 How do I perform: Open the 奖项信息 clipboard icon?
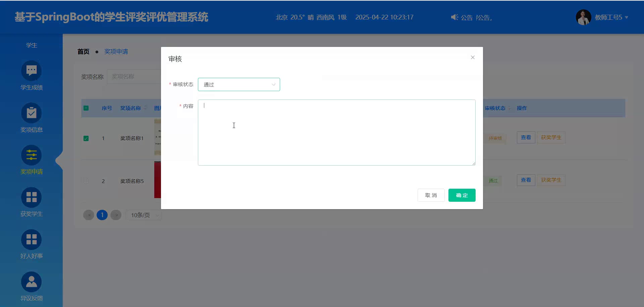32,113
